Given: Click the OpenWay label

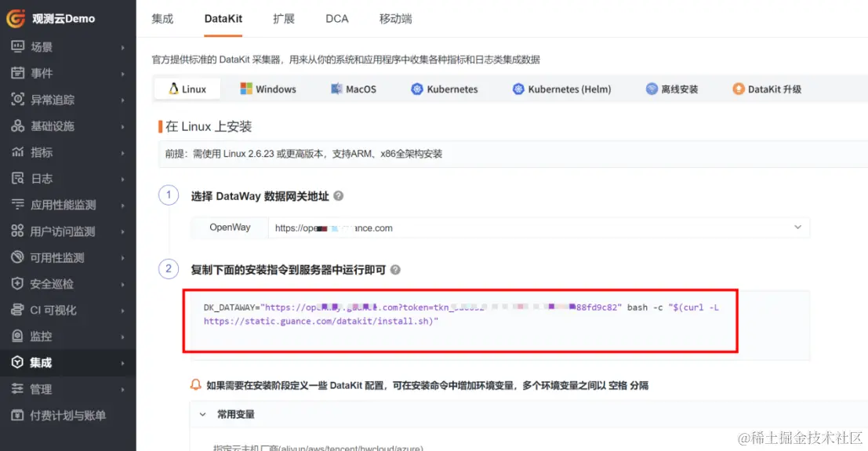Looking at the screenshot, I should tap(230, 227).
